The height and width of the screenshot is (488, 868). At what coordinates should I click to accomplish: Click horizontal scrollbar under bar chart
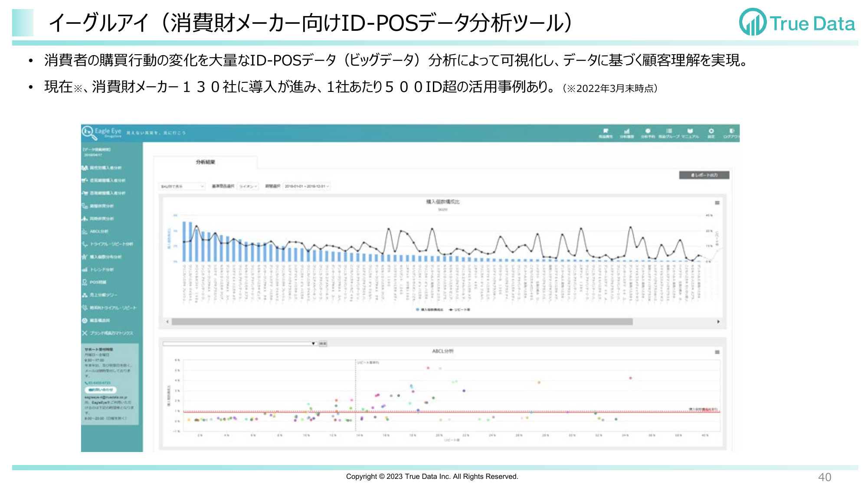tap(402, 322)
